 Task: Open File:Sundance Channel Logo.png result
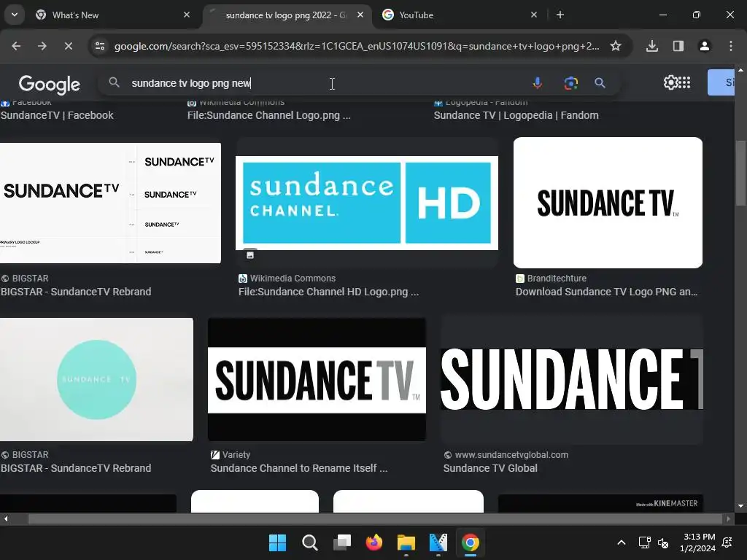click(x=268, y=115)
